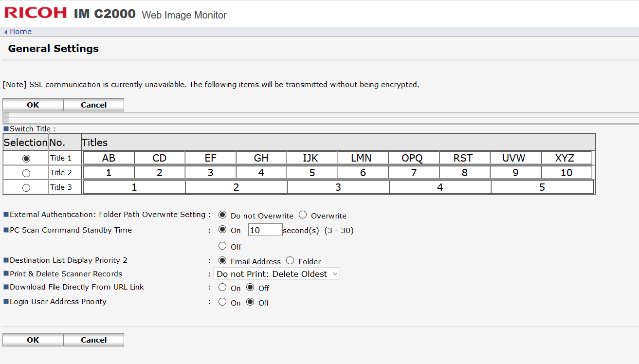The height and width of the screenshot is (364, 639).
Task: Click the Home back arrow icon
Action: 5,32
